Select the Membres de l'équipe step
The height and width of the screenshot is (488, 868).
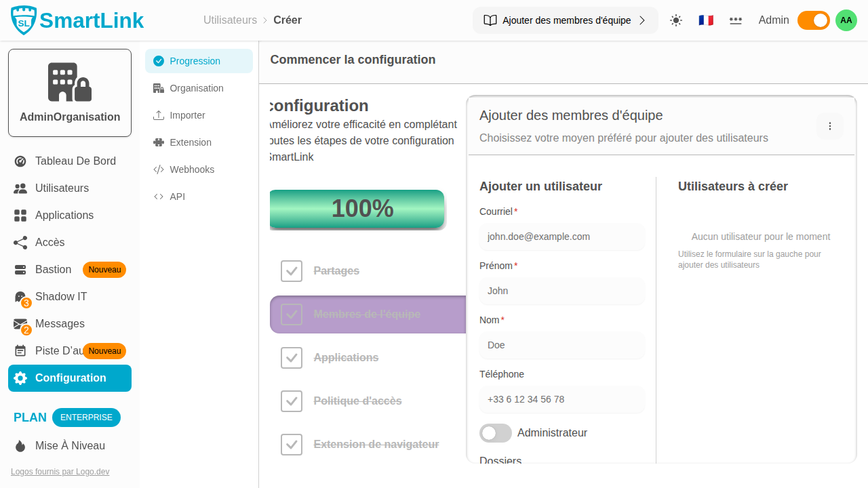click(367, 314)
